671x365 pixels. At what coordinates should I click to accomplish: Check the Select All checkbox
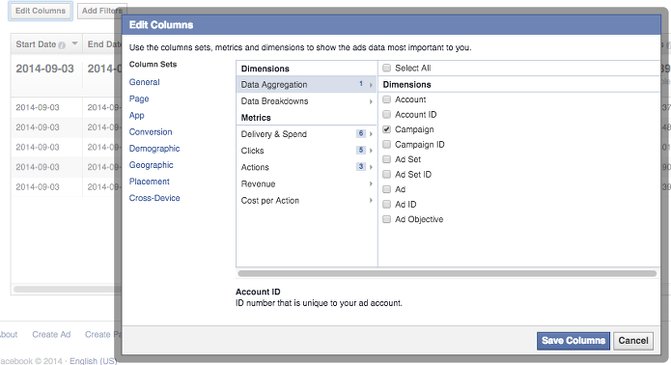387,68
